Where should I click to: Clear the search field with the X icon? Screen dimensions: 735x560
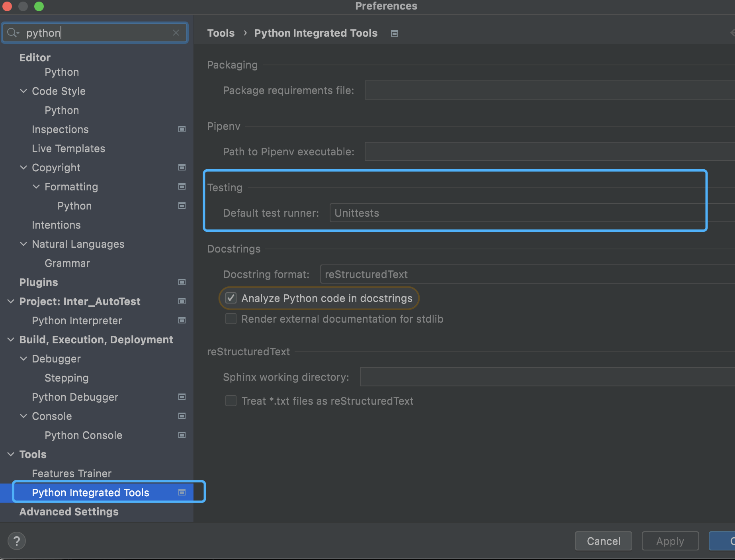coord(176,33)
